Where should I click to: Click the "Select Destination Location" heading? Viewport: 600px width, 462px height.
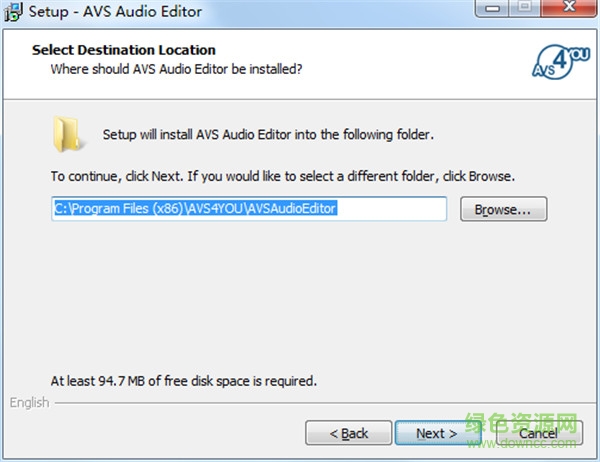124,50
